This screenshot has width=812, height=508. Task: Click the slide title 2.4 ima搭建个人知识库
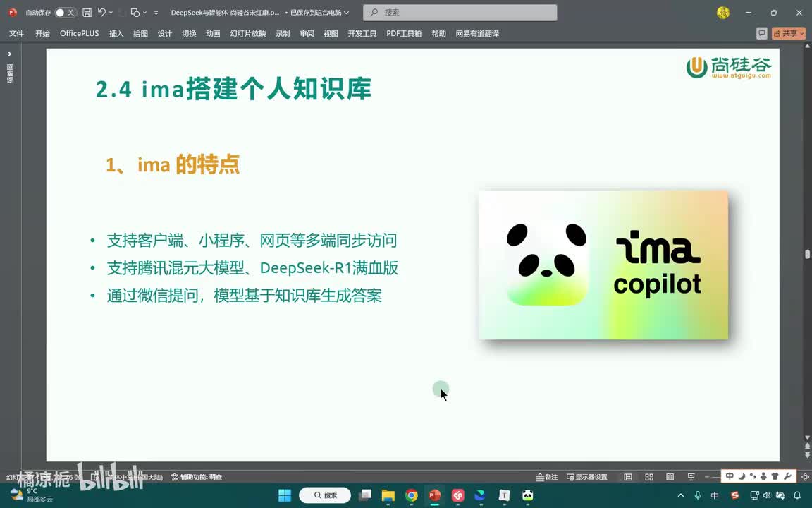[x=234, y=89]
